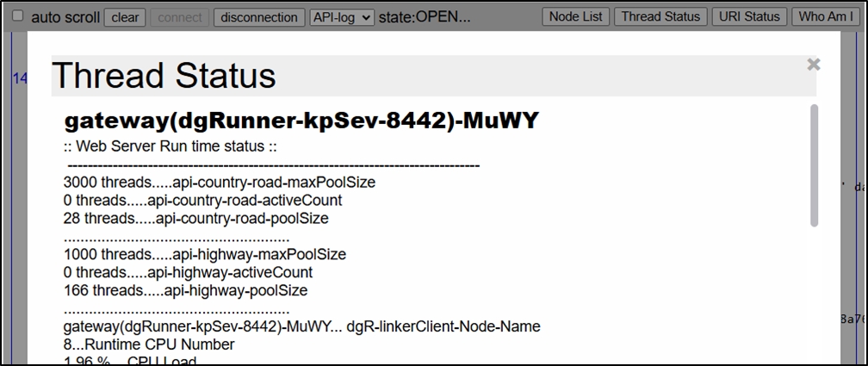This screenshot has height=366, width=868.
Task: Click the greyed-out connect button
Action: [x=181, y=17]
